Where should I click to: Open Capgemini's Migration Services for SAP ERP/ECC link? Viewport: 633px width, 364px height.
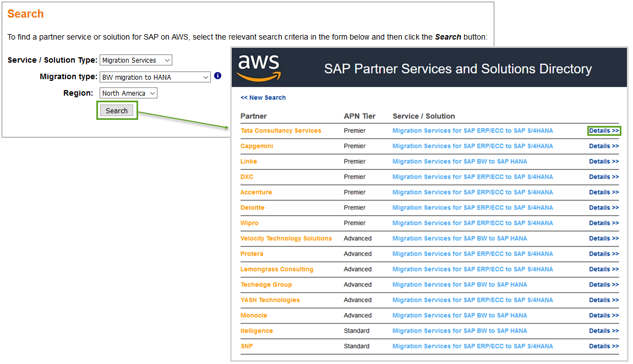[x=473, y=146]
